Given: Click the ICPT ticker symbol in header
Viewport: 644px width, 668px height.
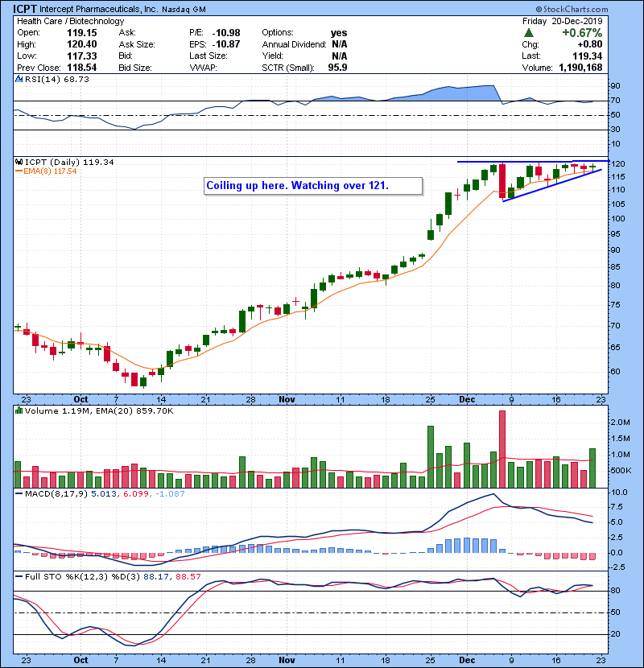Looking at the screenshot, I should (25, 9).
